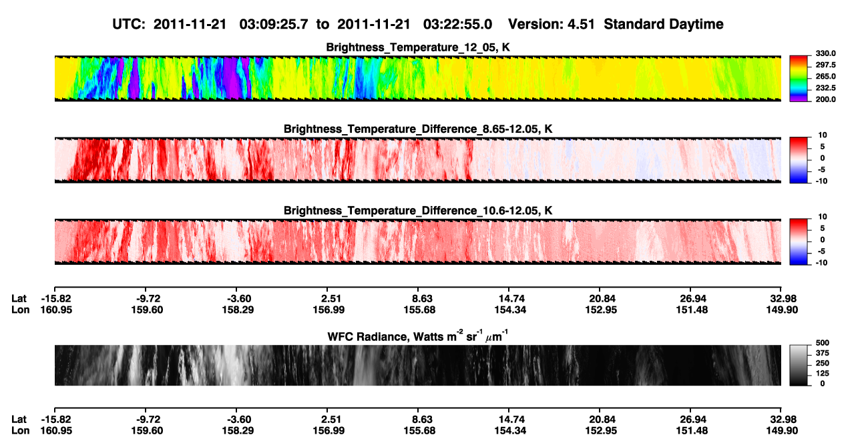Click the start time 03:09:25.7 in the header

click(x=274, y=24)
